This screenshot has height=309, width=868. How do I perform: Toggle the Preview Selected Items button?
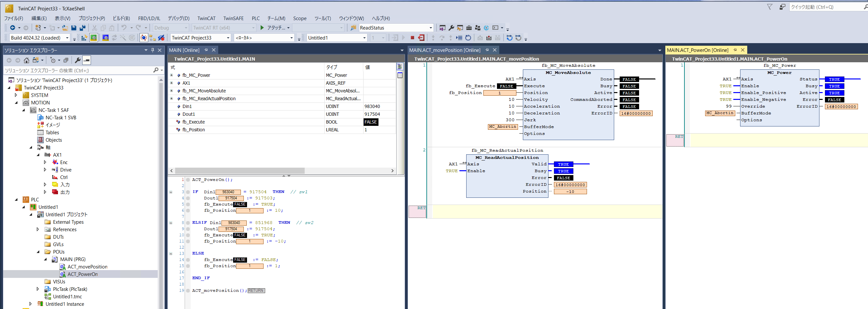click(x=86, y=60)
